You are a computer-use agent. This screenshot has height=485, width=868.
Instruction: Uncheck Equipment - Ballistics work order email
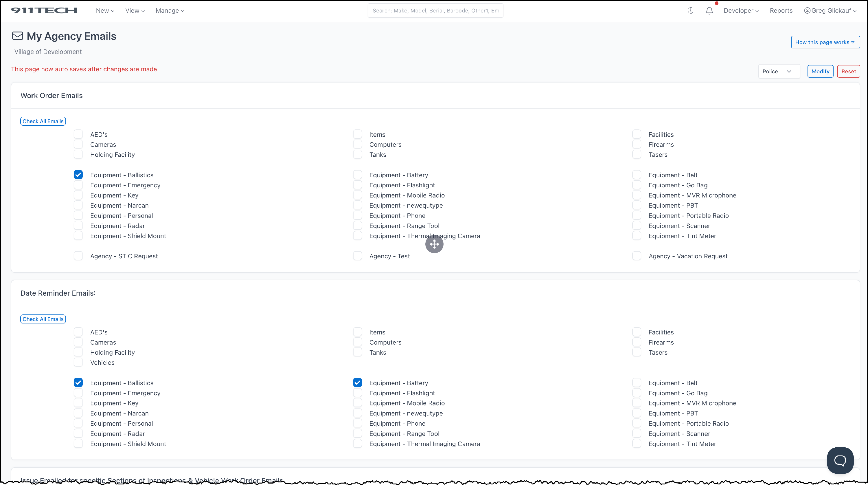tap(78, 175)
